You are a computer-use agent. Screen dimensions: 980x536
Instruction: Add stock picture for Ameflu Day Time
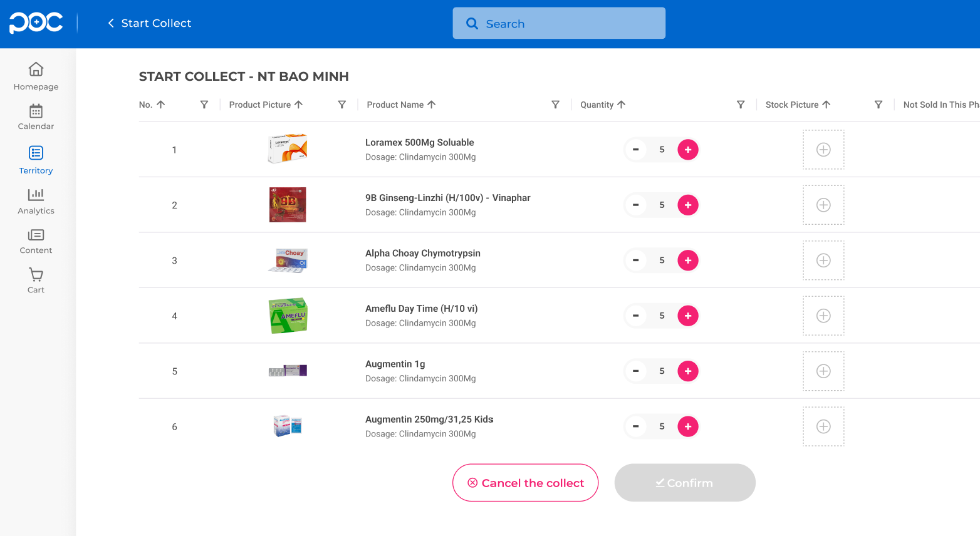coord(823,316)
